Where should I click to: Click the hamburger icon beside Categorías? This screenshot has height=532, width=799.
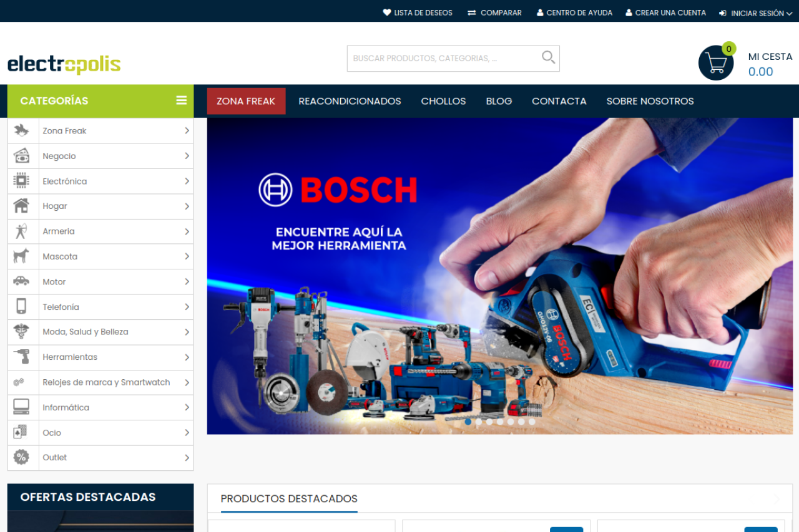(182, 100)
